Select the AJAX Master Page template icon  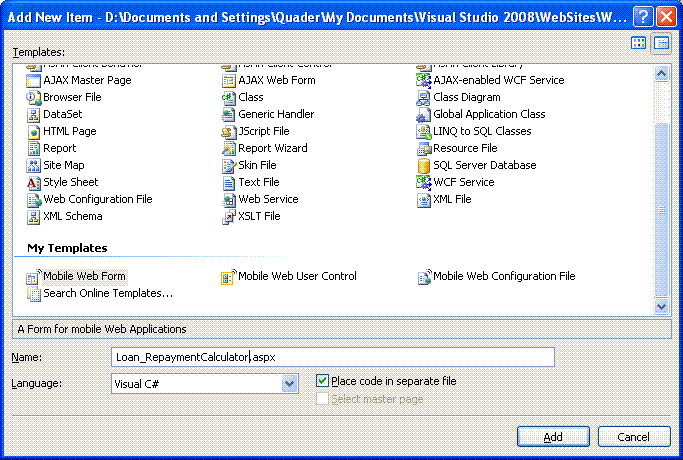(33, 81)
